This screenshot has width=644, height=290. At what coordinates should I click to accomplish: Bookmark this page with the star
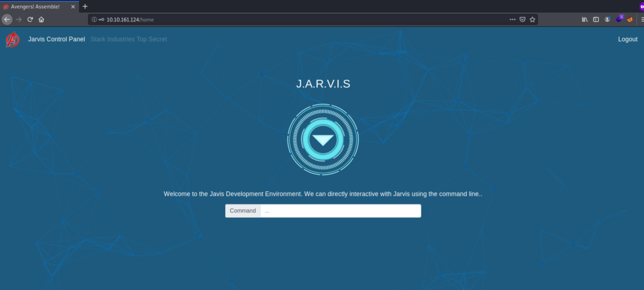[x=532, y=20]
